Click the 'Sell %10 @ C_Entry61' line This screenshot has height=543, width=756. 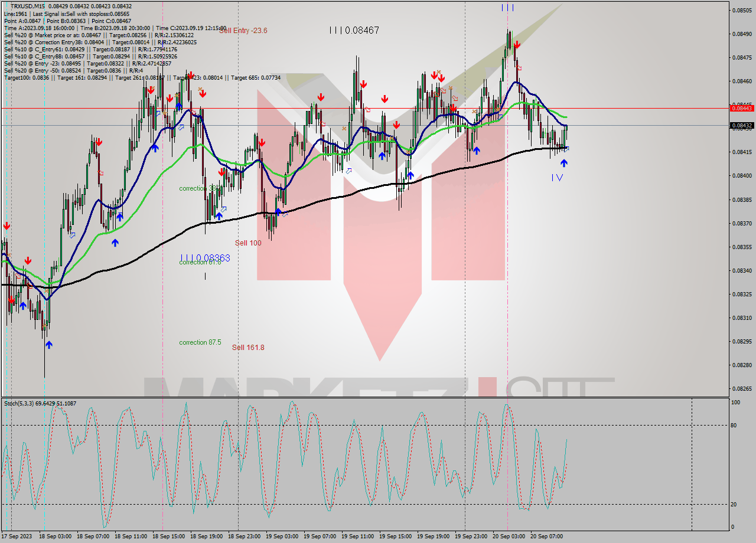pos(90,50)
